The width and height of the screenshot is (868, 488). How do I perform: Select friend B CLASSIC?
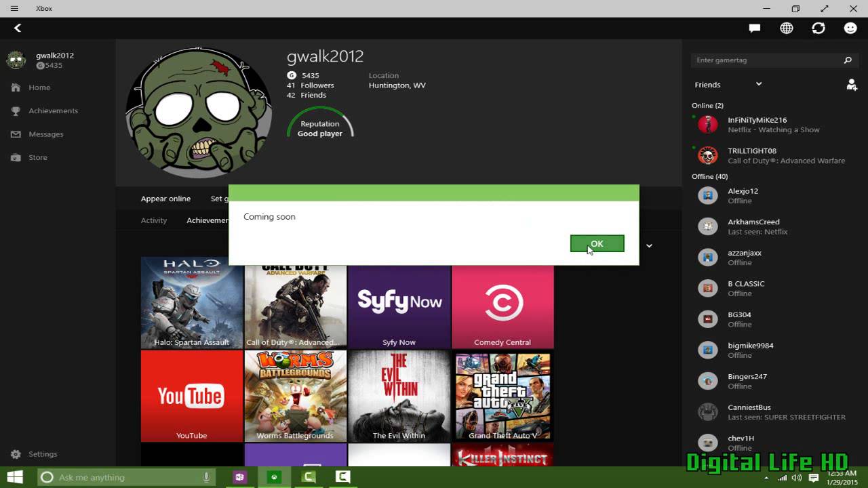pos(774,288)
